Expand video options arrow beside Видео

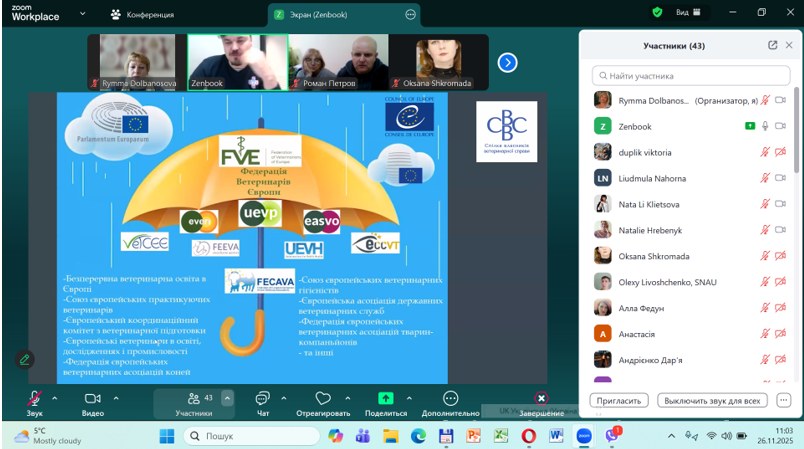click(115, 397)
